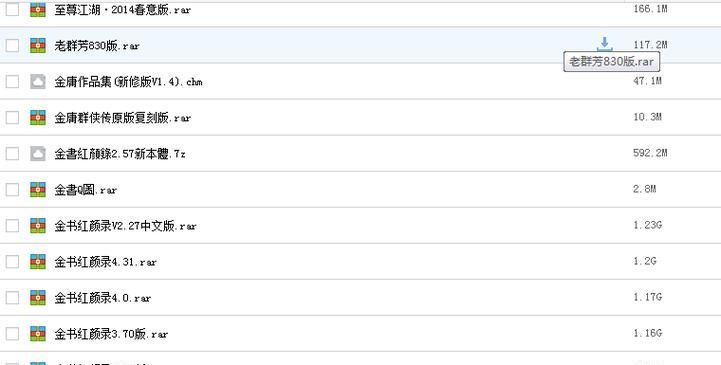Check the box for 金书红颜录3.70版.rar

[12, 334]
